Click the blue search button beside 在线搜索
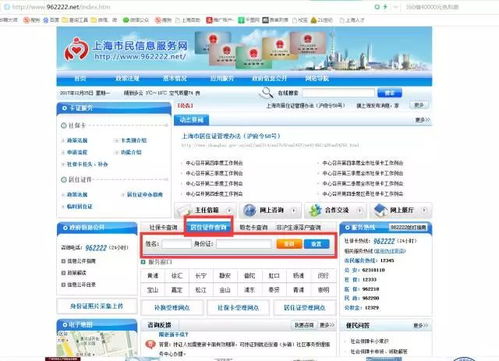 (x=389, y=93)
